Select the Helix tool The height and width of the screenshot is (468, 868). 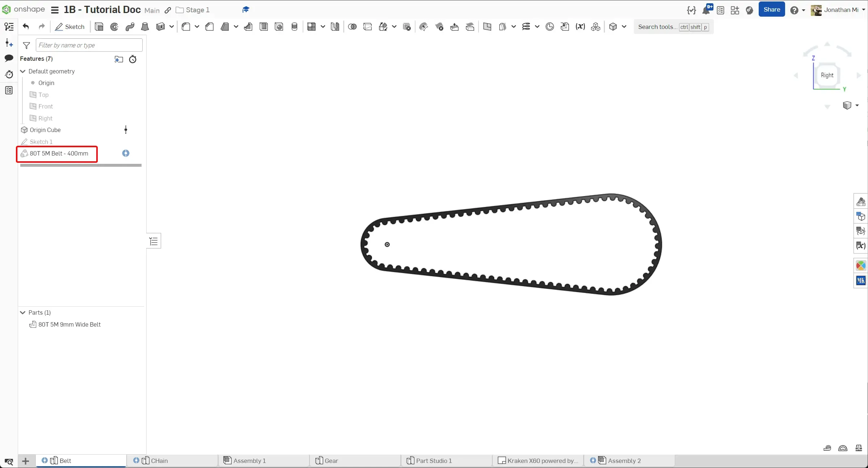[526, 26]
